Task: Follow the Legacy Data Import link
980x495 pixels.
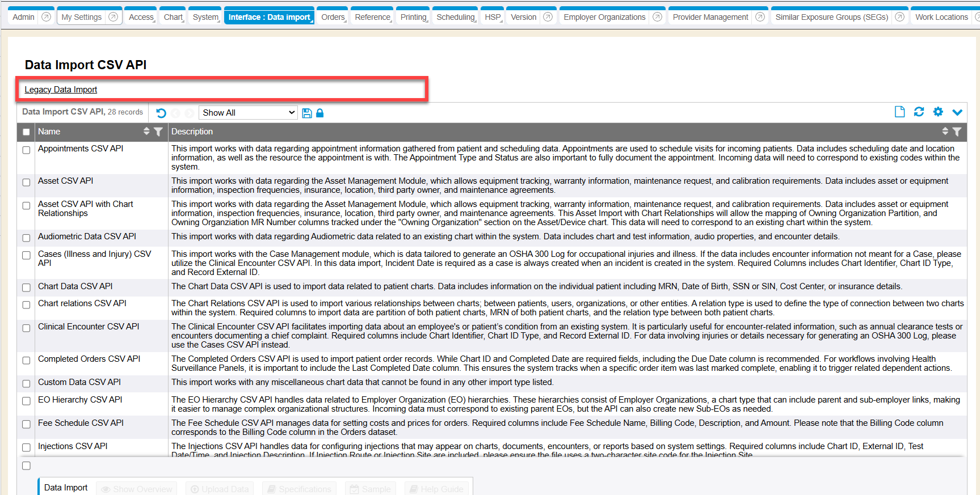Action: (61, 90)
